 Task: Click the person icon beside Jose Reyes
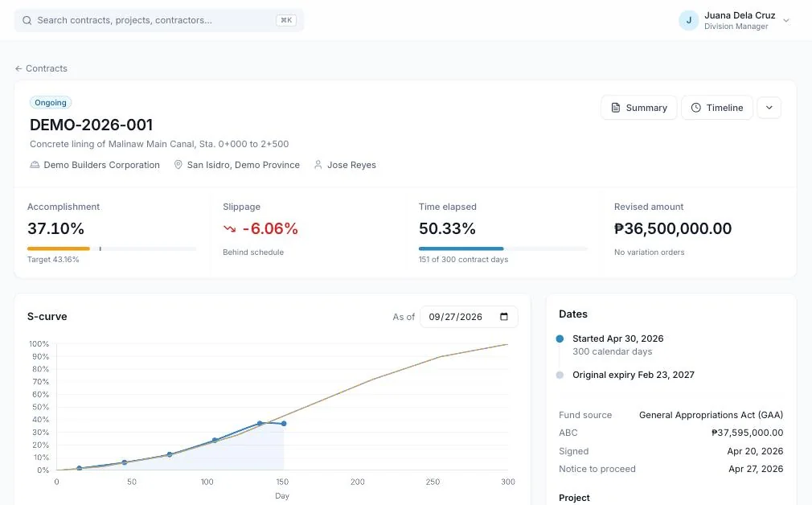point(318,165)
